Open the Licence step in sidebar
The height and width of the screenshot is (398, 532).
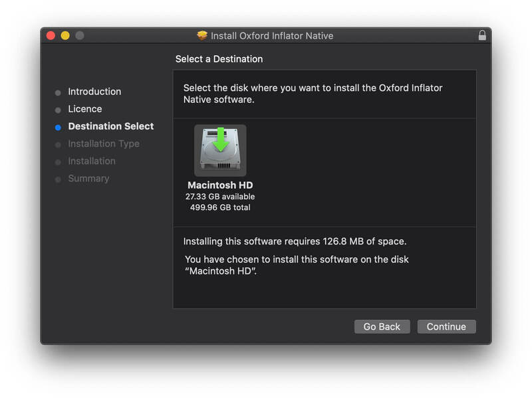click(85, 109)
